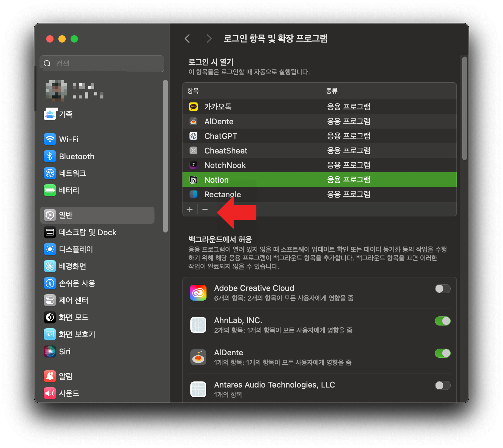Click the Notion app icon
Image resolution: width=503 pixels, height=448 pixels.
pos(193,180)
